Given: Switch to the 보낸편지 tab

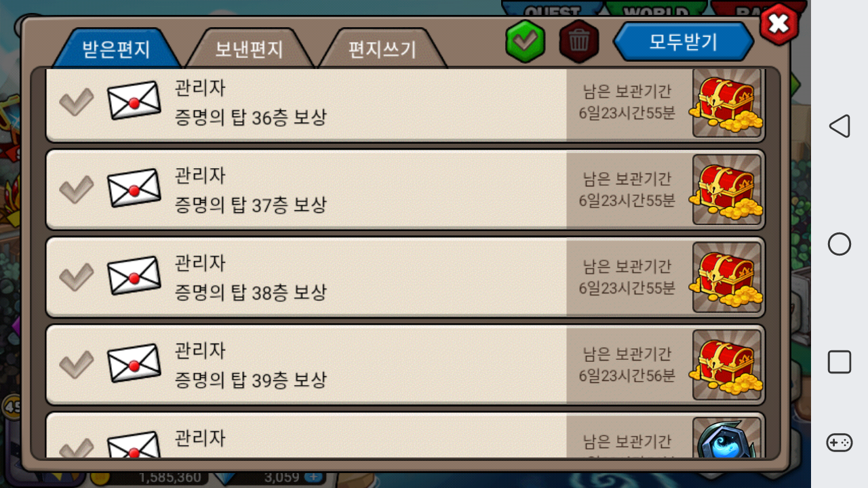Looking at the screenshot, I should coord(249,49).
